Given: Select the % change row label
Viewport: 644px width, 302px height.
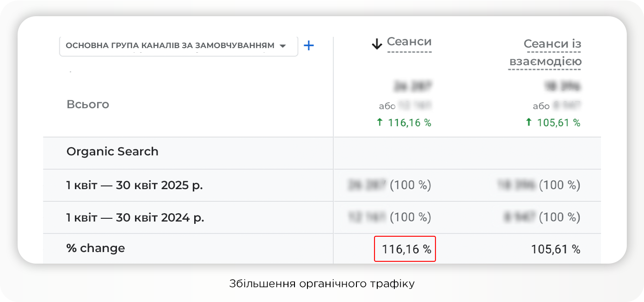Looking at the screenshot, I should [96, 248].
